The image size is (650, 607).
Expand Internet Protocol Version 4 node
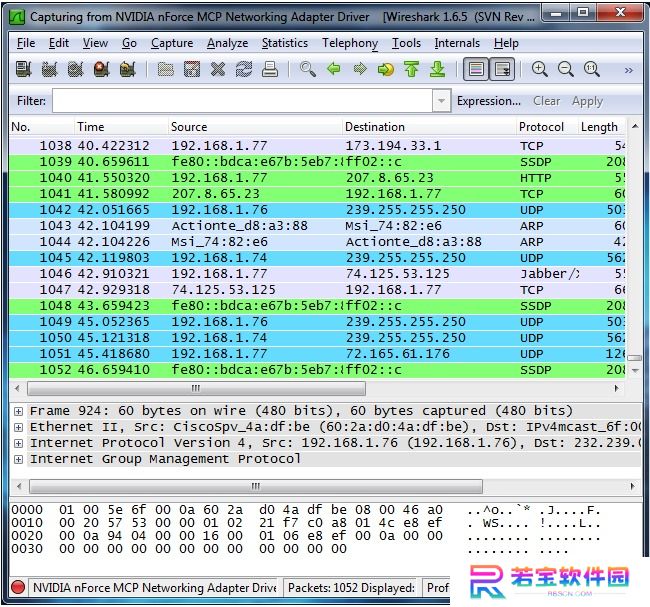(x=18, y=443)
